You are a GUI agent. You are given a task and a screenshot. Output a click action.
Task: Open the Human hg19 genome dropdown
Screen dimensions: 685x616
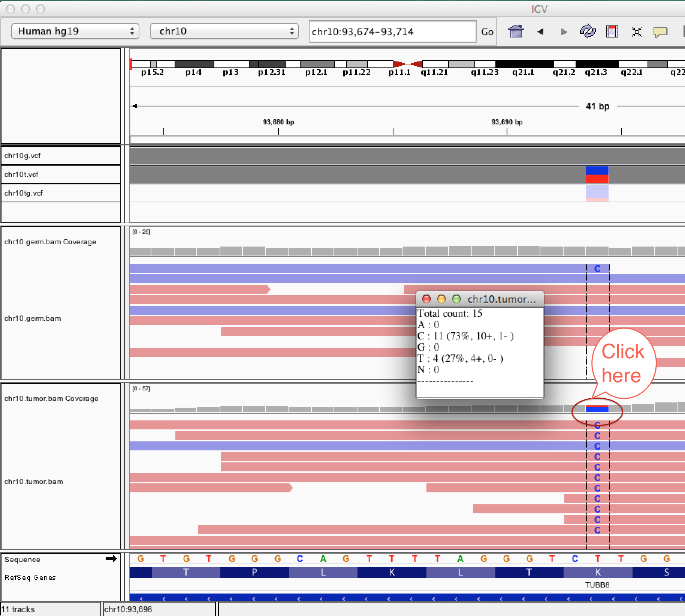[x=75, y=31]
